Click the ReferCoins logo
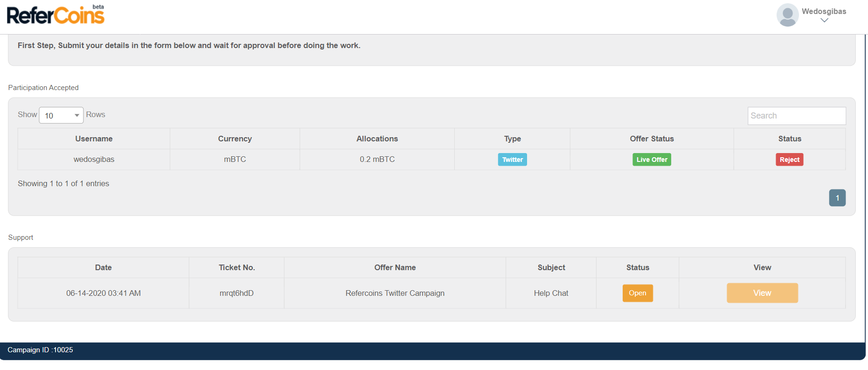 pyautogui.click(x=56, y=14)
